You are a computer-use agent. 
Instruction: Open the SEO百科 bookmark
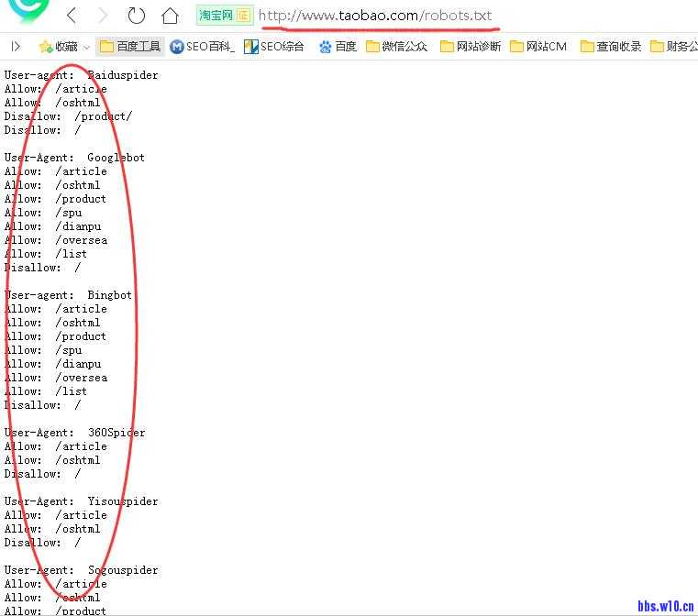[203, 46]
